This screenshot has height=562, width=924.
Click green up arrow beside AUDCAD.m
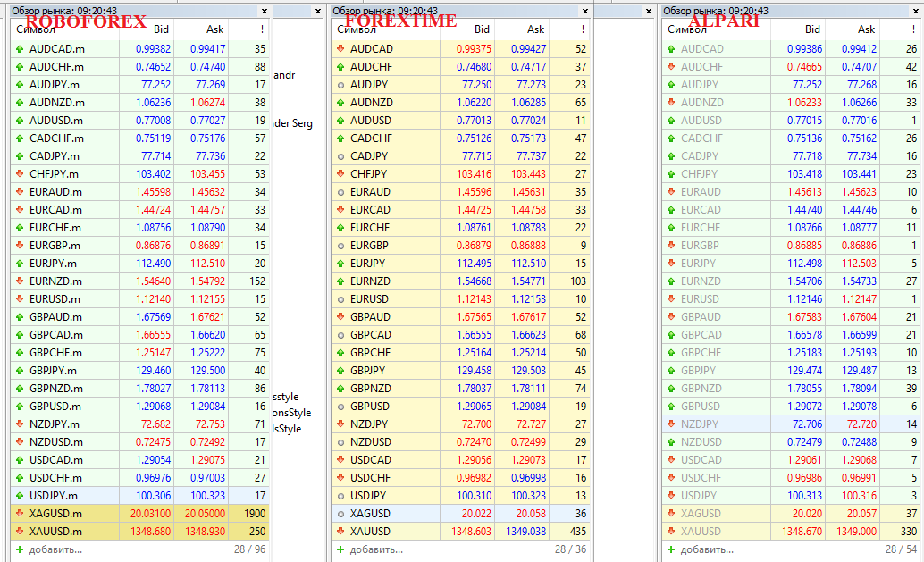20,49
